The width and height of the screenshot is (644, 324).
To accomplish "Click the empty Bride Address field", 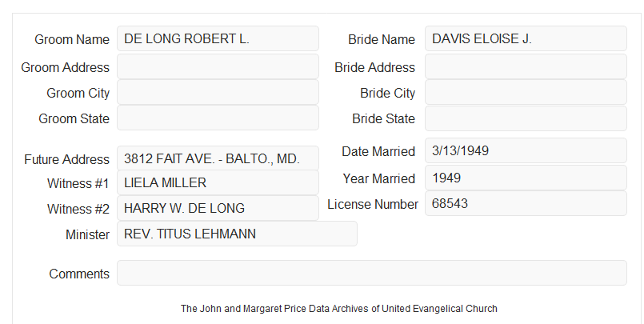I will [x=526, y=66].
